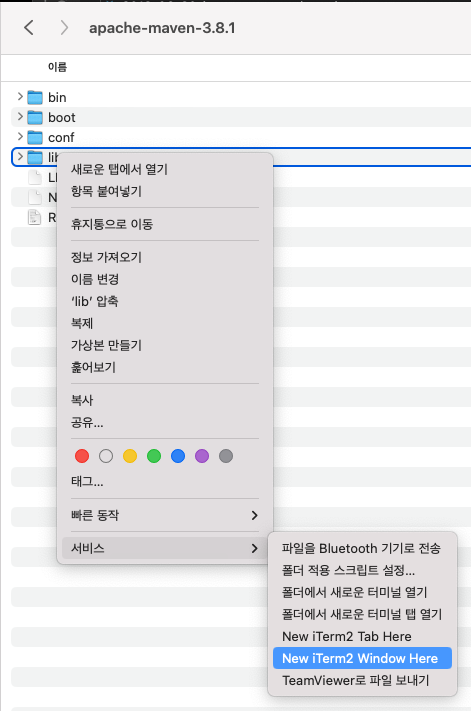Expand the boot folder disclosure arrow
The width and height of the screenshot is (471, 711).
point(20,117)
